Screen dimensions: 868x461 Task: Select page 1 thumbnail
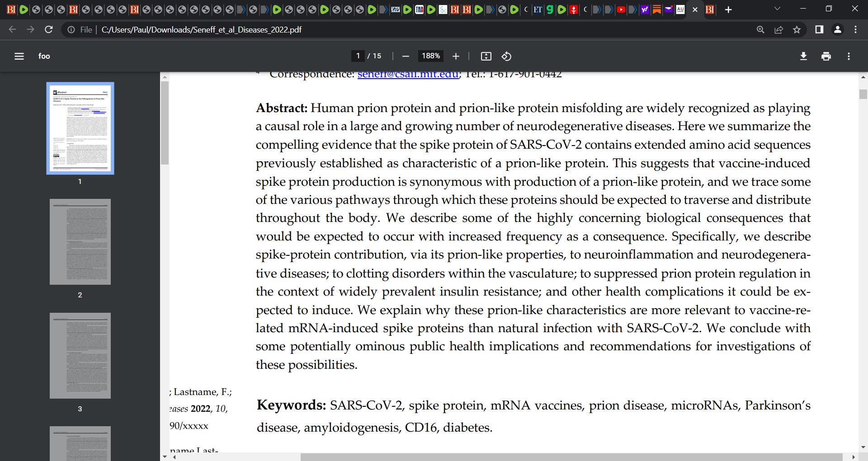point(80,128)
